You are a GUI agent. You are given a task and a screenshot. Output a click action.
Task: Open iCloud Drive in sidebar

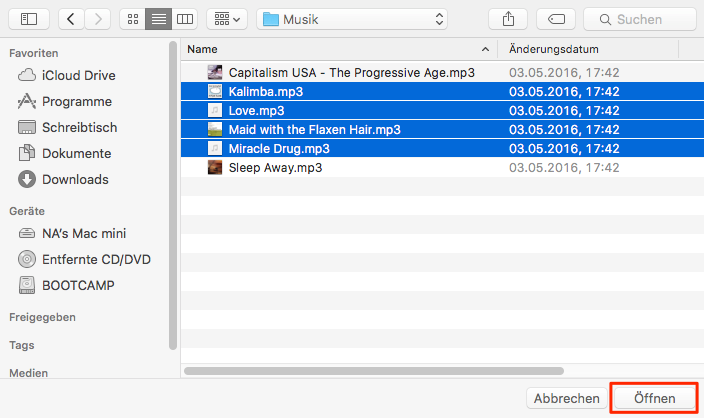click(79, 75)
